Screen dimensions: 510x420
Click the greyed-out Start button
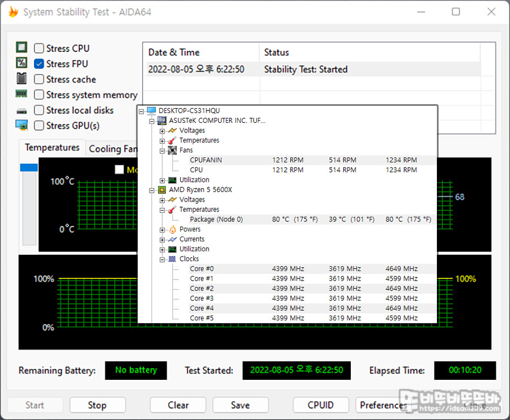pyautogui.click(x=35, y=405)
